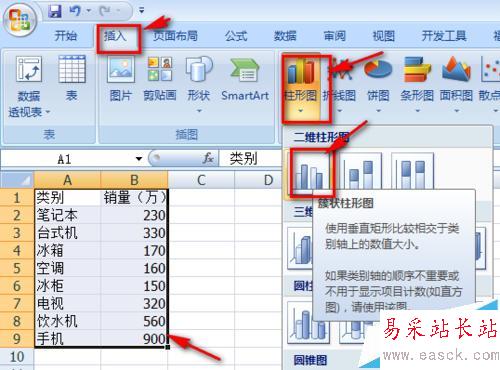This screenshot has height=370, width=500.
Task: Redo the last action
Action: tap(105, 11)
